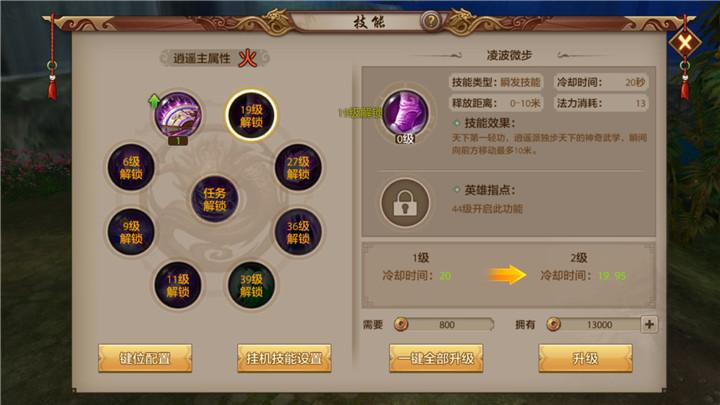This screenshot has width=720, height=405.
Task: Select the central 任务解锁 skill slot
Action: click(x=214, y=199)
